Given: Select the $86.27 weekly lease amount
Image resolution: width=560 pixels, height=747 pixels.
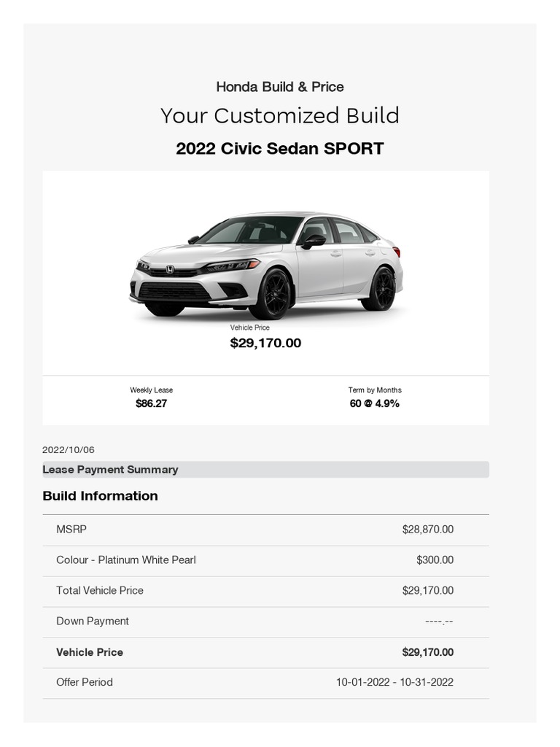Looking at the screenshot, I should [x=152, y=403].
